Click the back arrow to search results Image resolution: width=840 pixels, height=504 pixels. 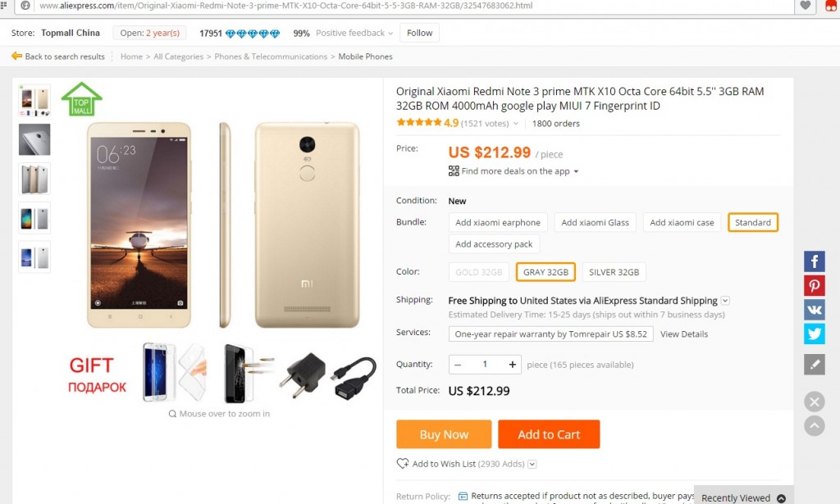click(x=17, y=57)
